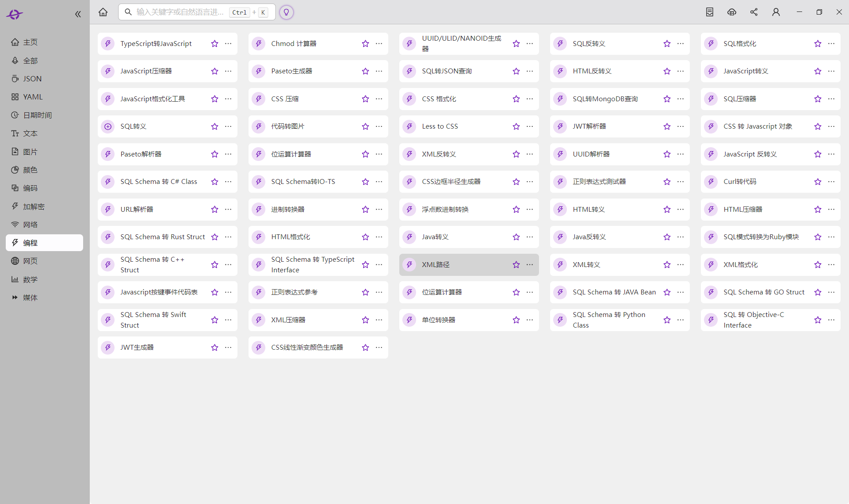849x504 pixels.
Task: Star the 单位转换器 card
Action: (x=516, y=320)
